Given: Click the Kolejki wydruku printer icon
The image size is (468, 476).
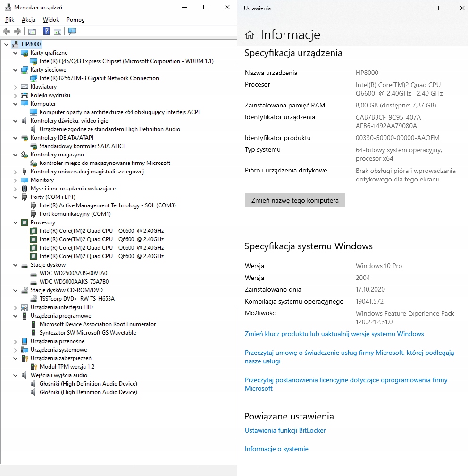Looking at the screenshot, I should pos(25,95).
